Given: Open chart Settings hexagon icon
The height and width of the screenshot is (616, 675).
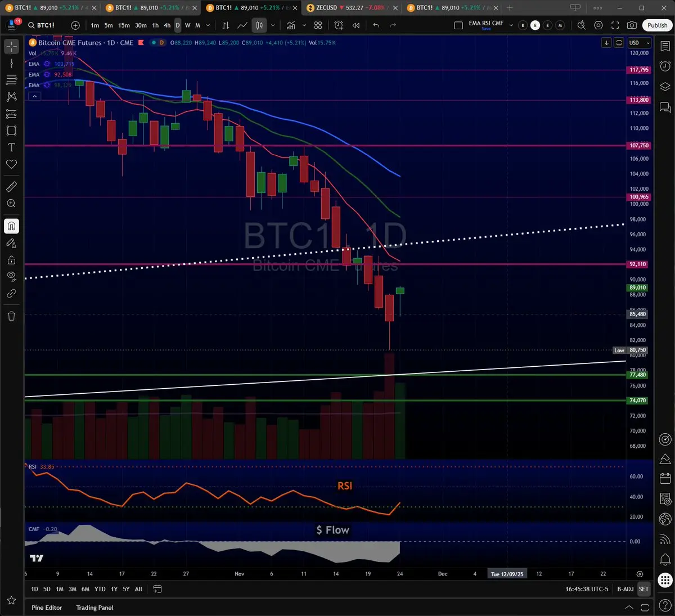Looking at the screenshot, I should (598, 25).
